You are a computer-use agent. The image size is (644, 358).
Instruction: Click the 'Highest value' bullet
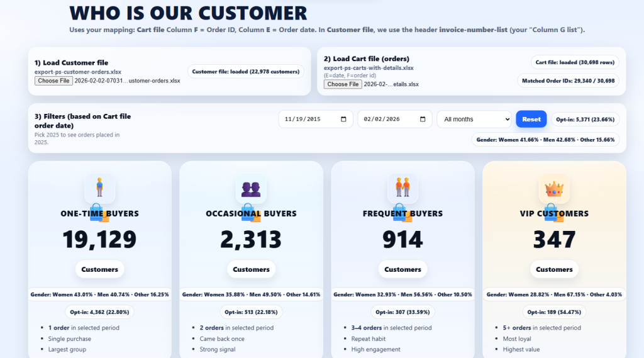pos(521,350)
